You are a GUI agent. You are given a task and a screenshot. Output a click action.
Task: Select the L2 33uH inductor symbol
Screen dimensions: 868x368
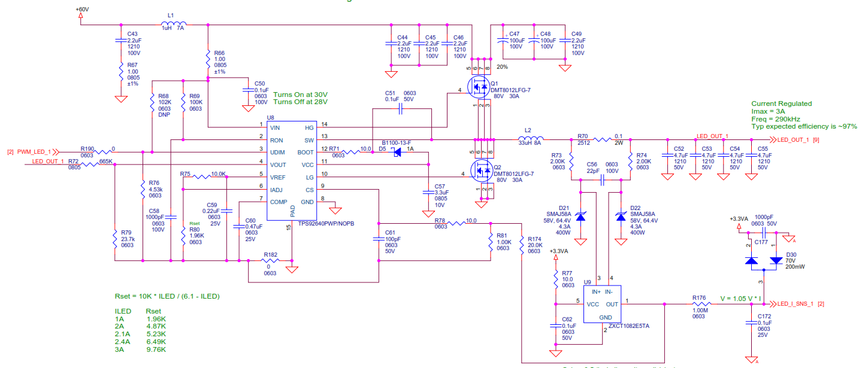530,138
